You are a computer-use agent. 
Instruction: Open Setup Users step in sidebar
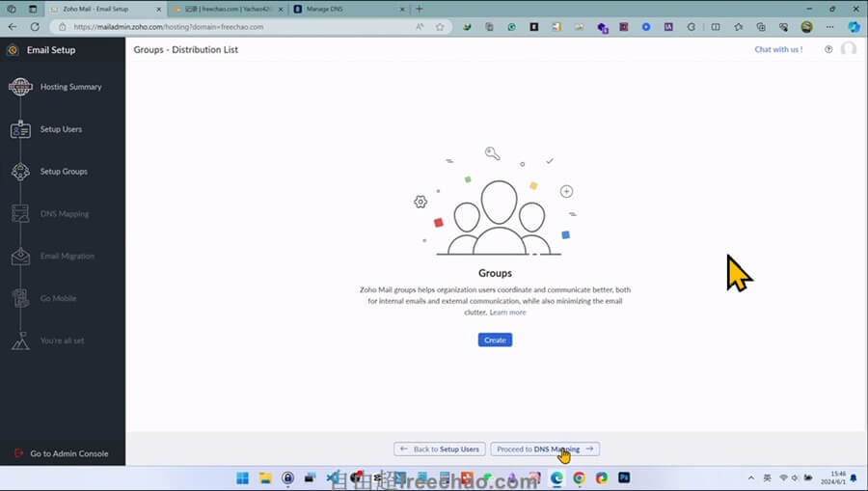click(61, 129)
